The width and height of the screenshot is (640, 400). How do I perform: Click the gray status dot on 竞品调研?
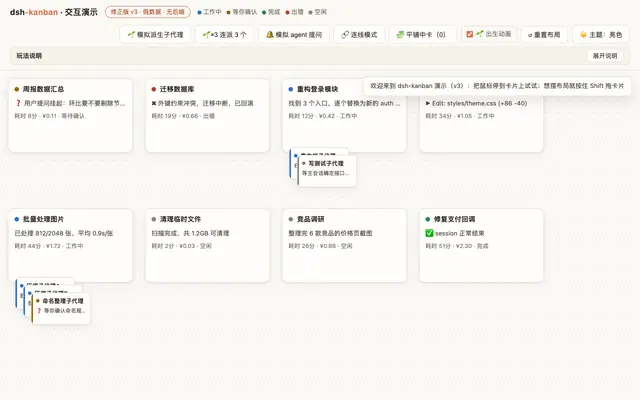(x=291, y=219)
